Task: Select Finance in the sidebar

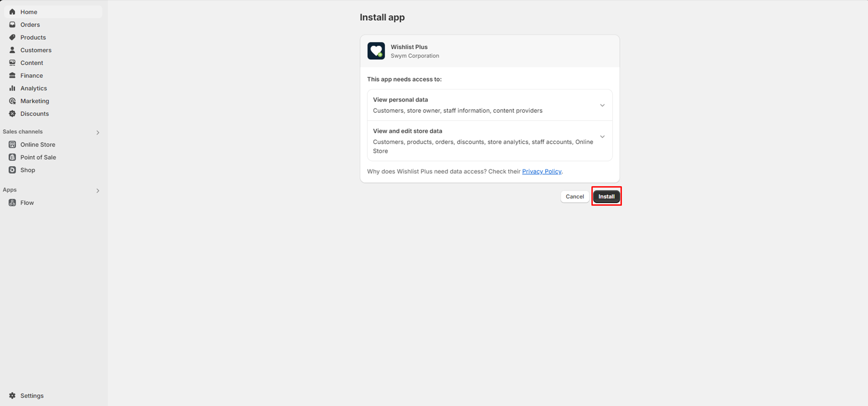Action: point(31,76)
